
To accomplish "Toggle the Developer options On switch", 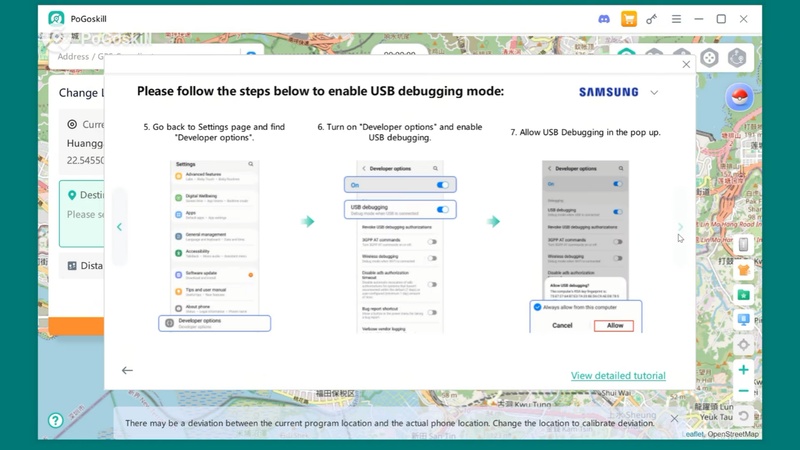I will (x=442, y=185).
